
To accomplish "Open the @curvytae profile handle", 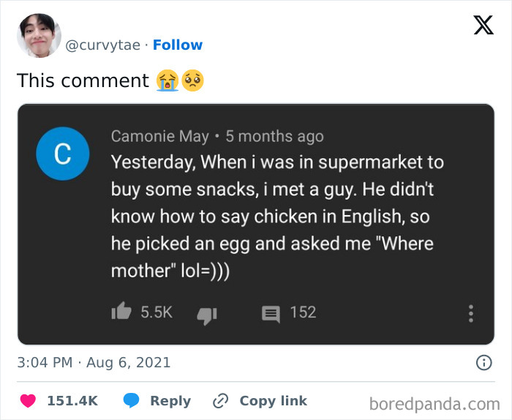I will (102, 45).
